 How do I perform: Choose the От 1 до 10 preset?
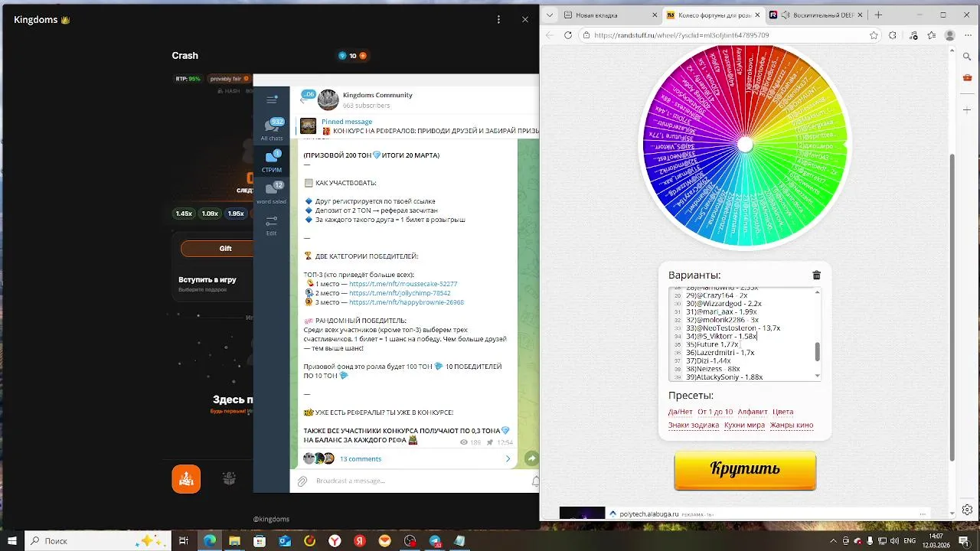click(715, 412)
